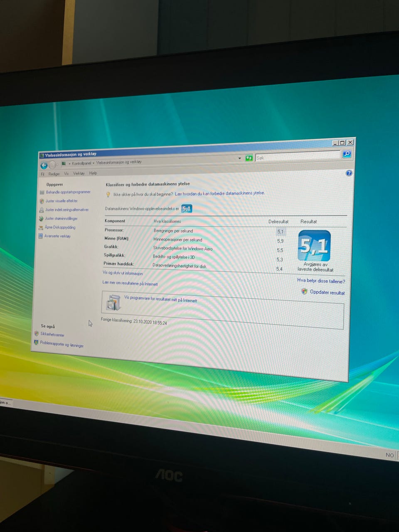The image size is (399, 532).
Task: Maximize the window
Action: [x=342, y=143]
